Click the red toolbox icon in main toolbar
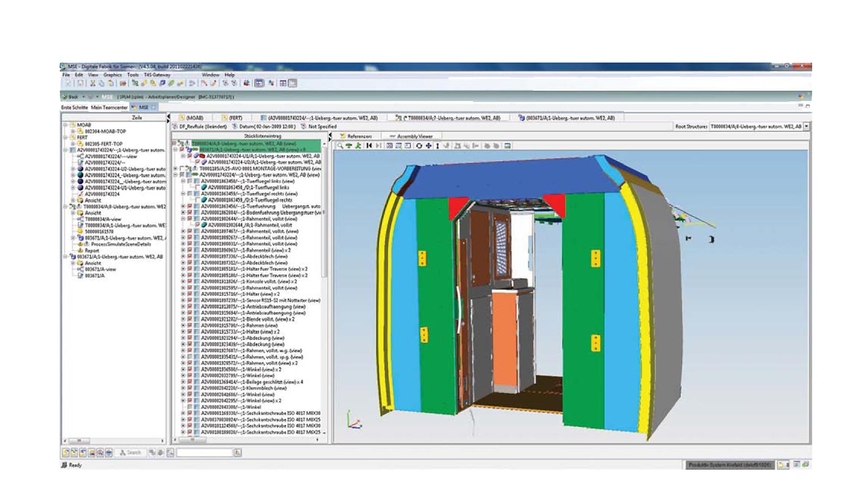Viewport: 868px width, 496px height. point(247,83)
